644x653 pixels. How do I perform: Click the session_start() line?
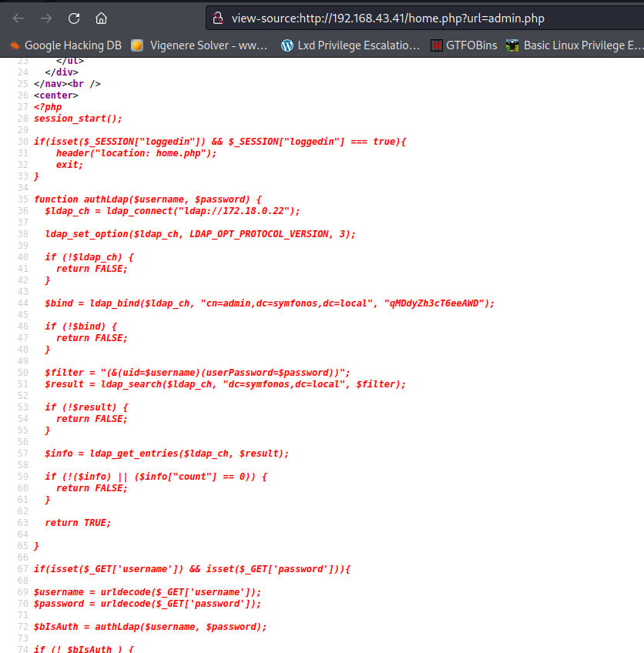click(78, 119)
